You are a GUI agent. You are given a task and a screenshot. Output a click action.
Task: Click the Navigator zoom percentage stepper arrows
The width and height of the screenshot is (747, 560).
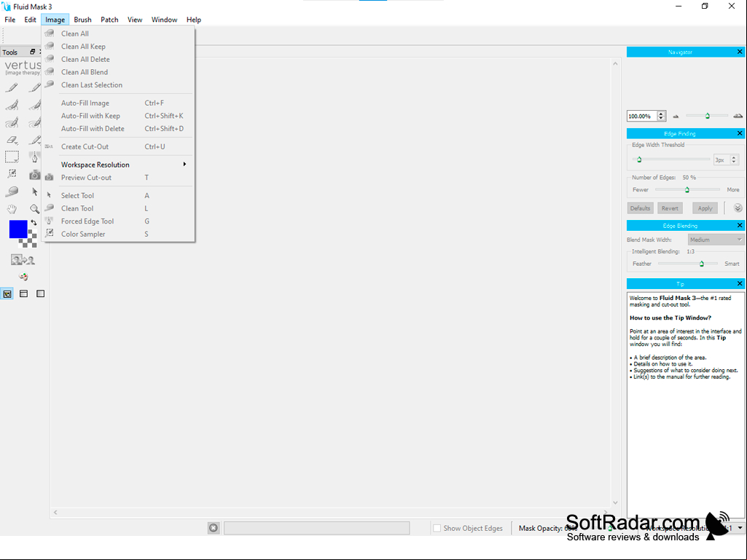(661, 116)
